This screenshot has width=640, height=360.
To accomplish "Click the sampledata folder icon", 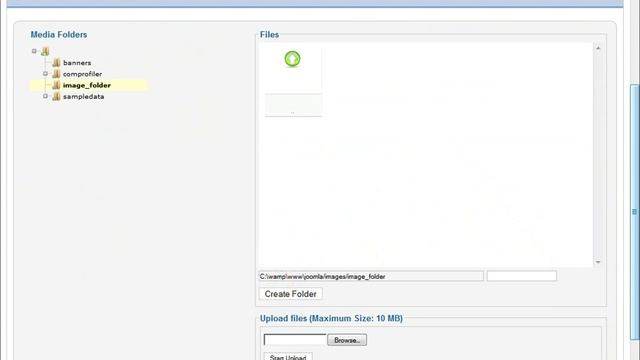I will (x=56, y=96).
